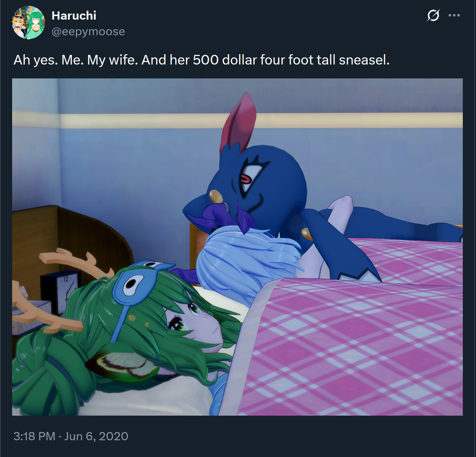476x457 pixels.
Task: Click the Sneasel's red ear feather
Action: click(x=239, y=121)
